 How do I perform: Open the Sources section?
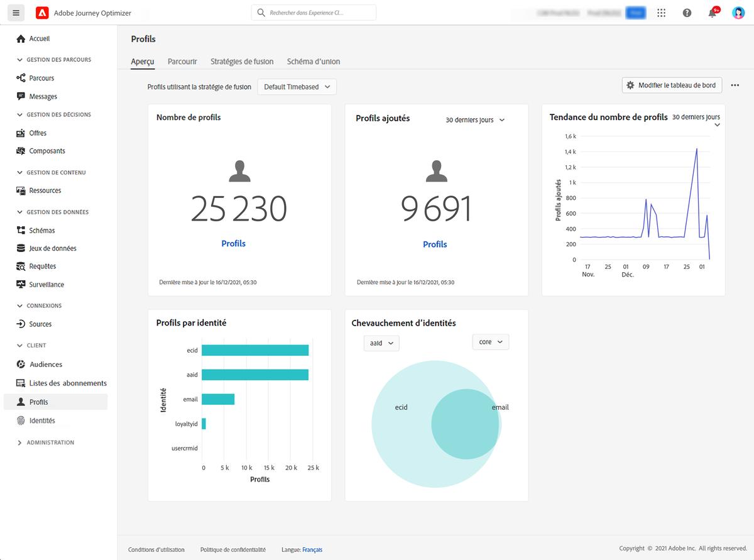pyautogui.click(x=38, y=324)
